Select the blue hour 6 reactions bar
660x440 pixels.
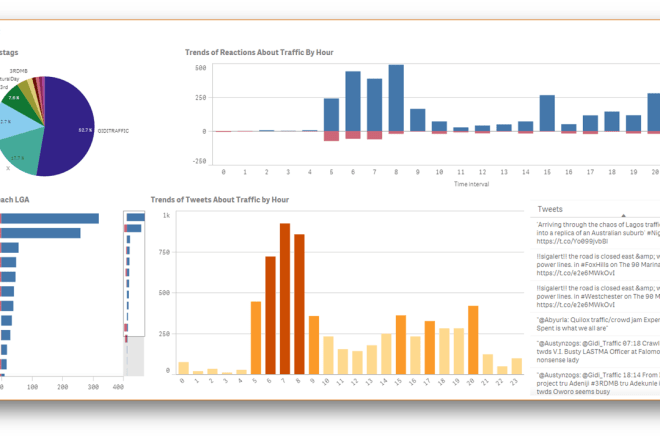pyautogui.click(x=353, y=101)
